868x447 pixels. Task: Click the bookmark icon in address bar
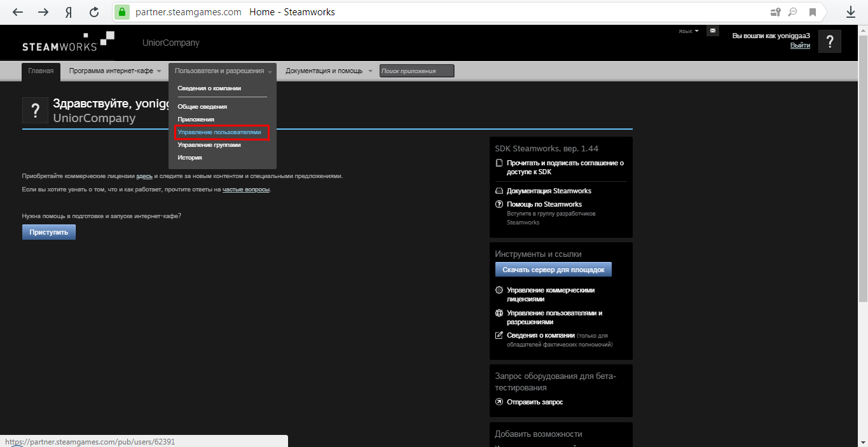click(x=812, y=12)
